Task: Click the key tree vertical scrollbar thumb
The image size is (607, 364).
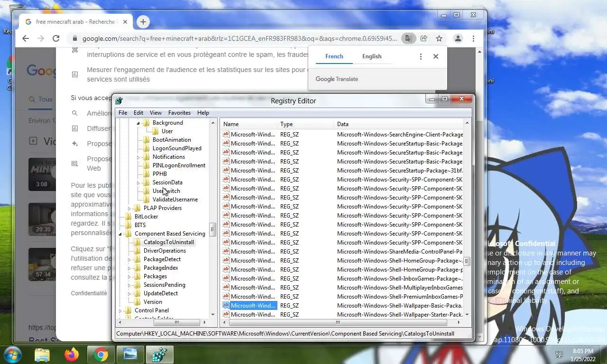Action: click(x=212, y=229)
